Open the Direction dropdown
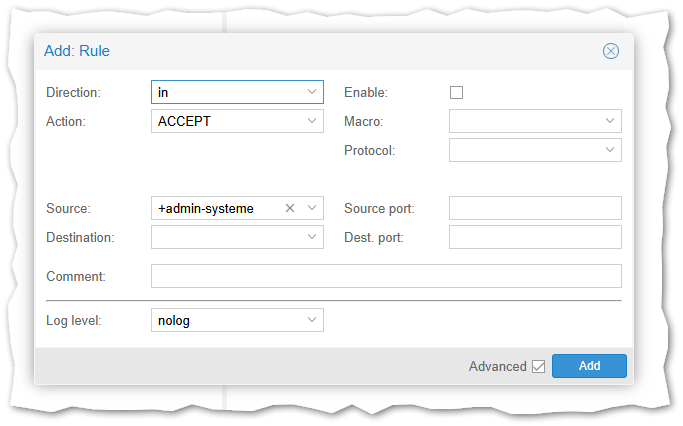 coord(312,93)
